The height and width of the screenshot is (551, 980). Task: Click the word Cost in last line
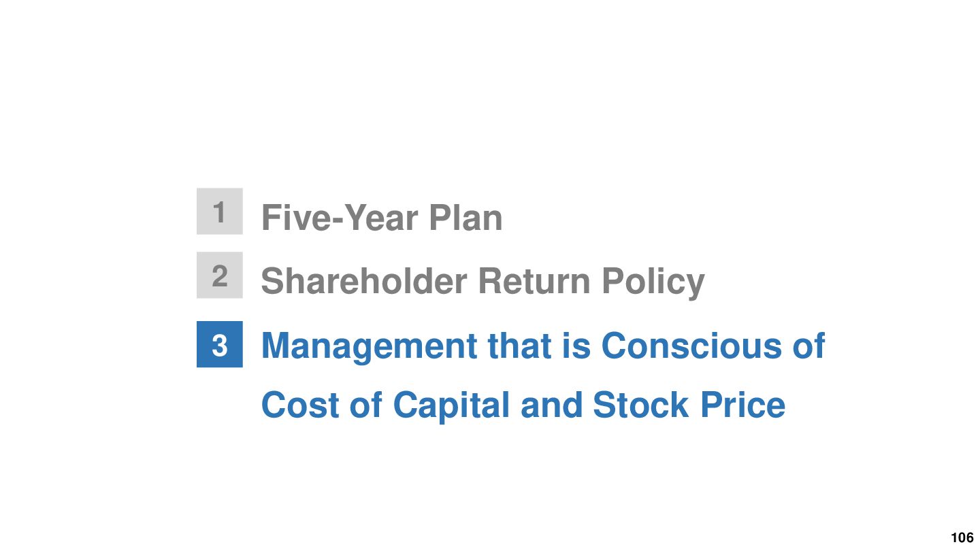(300, 405)
